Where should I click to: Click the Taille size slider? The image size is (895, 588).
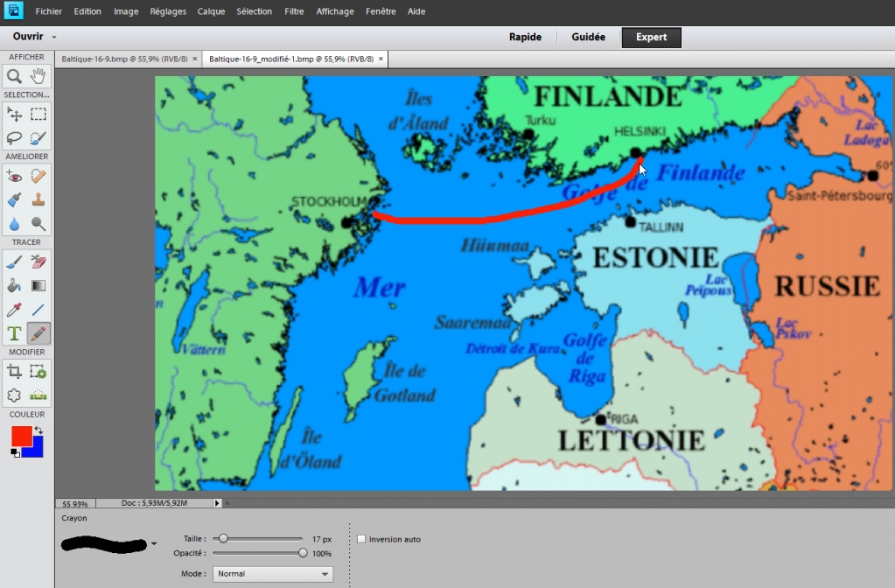click(x=257, y=538)
